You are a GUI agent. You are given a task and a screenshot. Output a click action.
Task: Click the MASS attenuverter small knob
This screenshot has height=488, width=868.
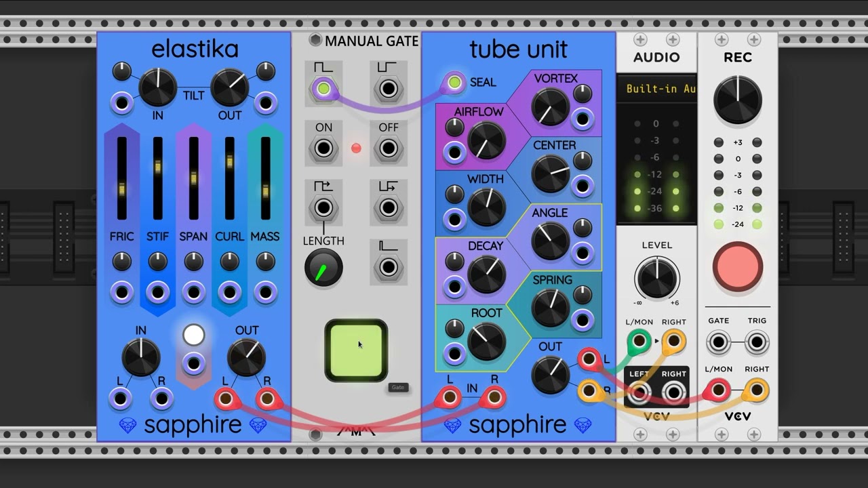pos(265,261)
